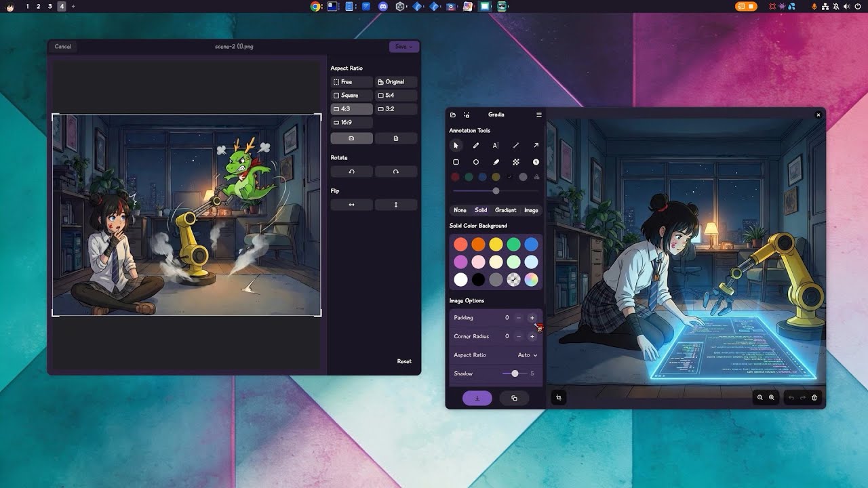
Task: Delete the image with the trash icon
Action: point(814,398)
